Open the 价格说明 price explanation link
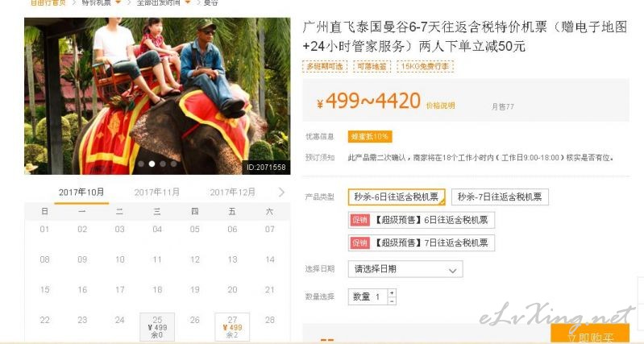644x344 pixels. click(440, 106)
